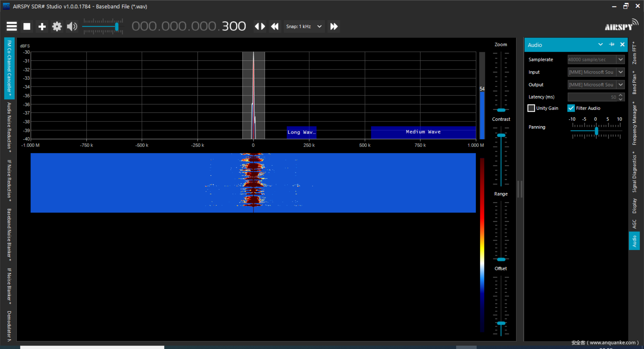Open Display right side tab

[x=634, y=206]
